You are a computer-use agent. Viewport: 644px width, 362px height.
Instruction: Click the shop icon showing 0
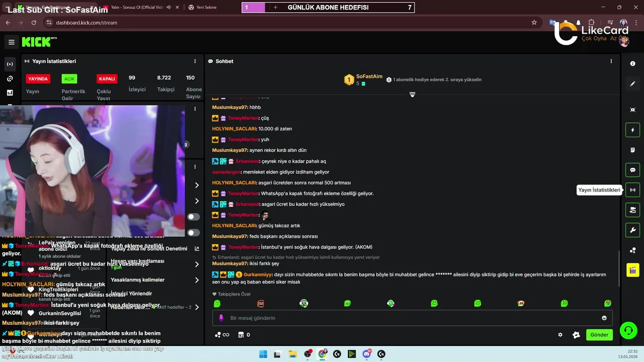[244, 335]
